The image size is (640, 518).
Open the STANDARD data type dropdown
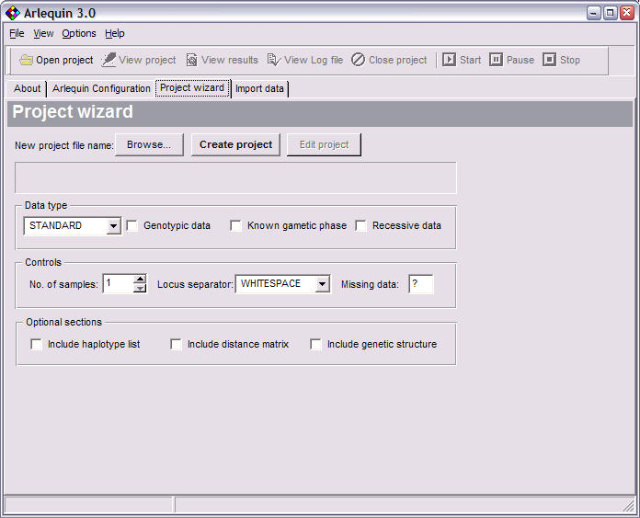point(113,226)
